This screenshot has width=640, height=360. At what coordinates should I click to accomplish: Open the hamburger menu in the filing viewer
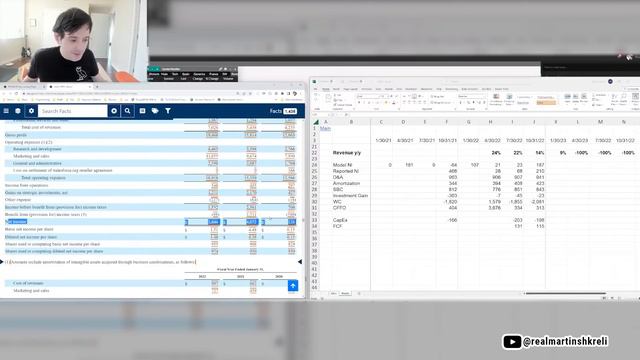tap(6, 111)
